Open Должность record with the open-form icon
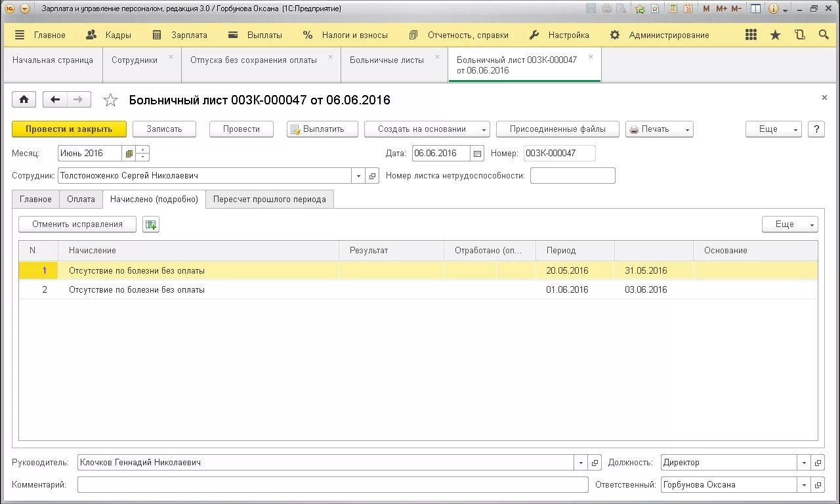 coord(818,463)
